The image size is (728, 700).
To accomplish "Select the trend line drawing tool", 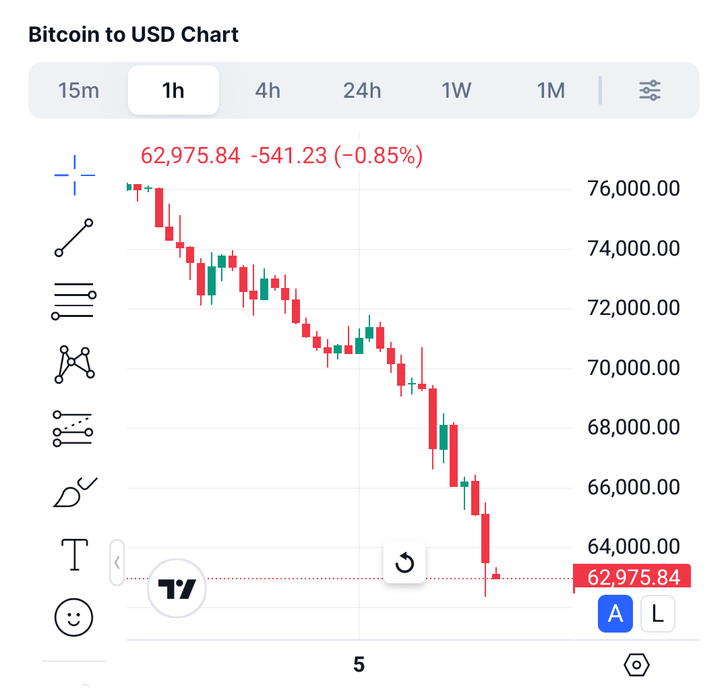I will coord(74,237).
